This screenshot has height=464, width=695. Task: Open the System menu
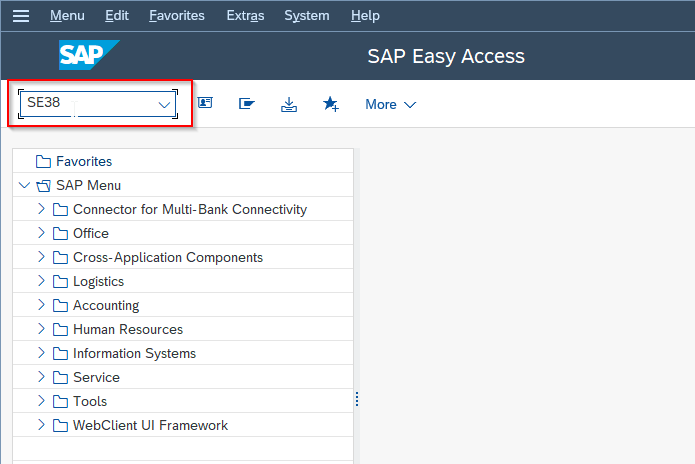307,16
